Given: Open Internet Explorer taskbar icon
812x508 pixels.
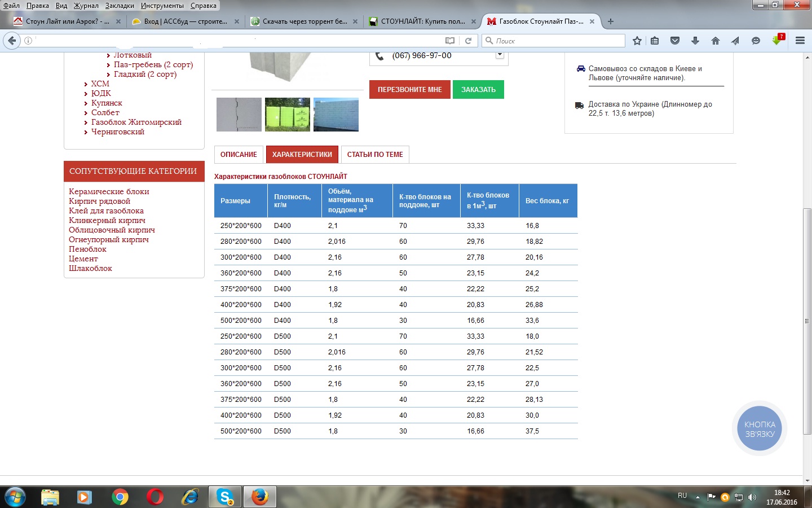Looking at the screenshot, I should pos(190,497).
